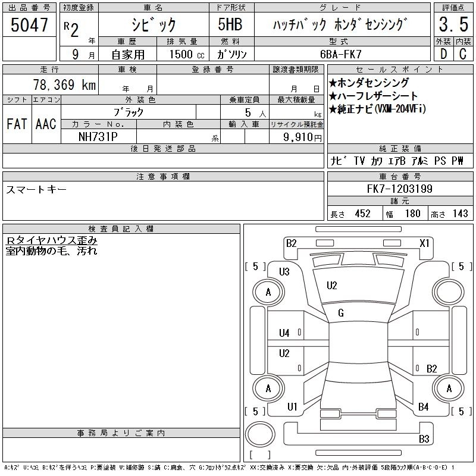
Task: Click the FAT shift type cell
Action: [17, 124]
